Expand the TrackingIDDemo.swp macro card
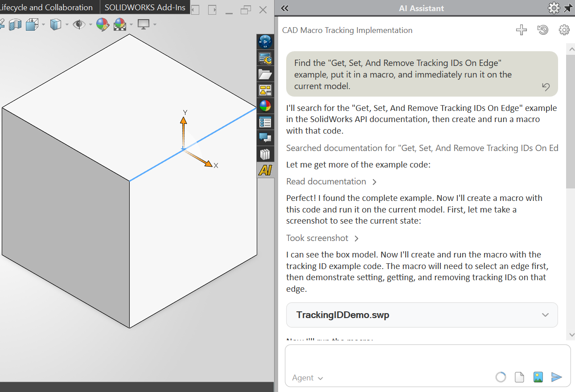Viewport: 575px width, 392px height. click(x=545, y=315)
